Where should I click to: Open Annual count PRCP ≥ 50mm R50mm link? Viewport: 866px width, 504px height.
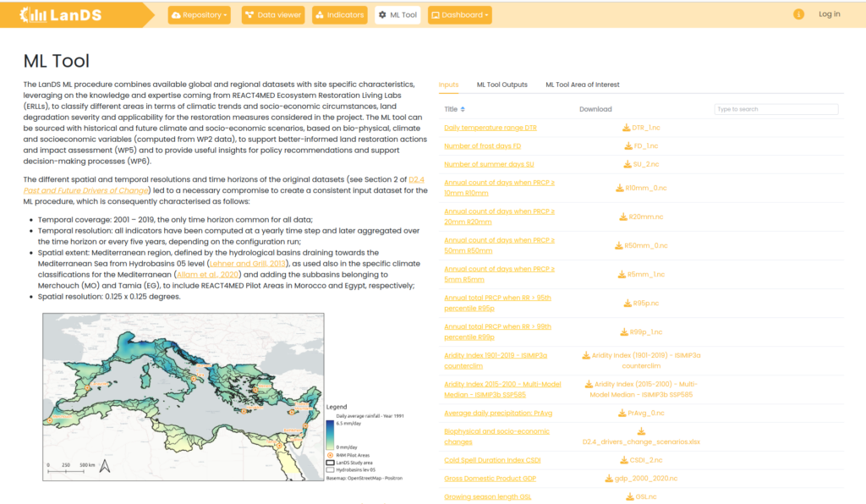pyautogui.click(x=499, y=245)
